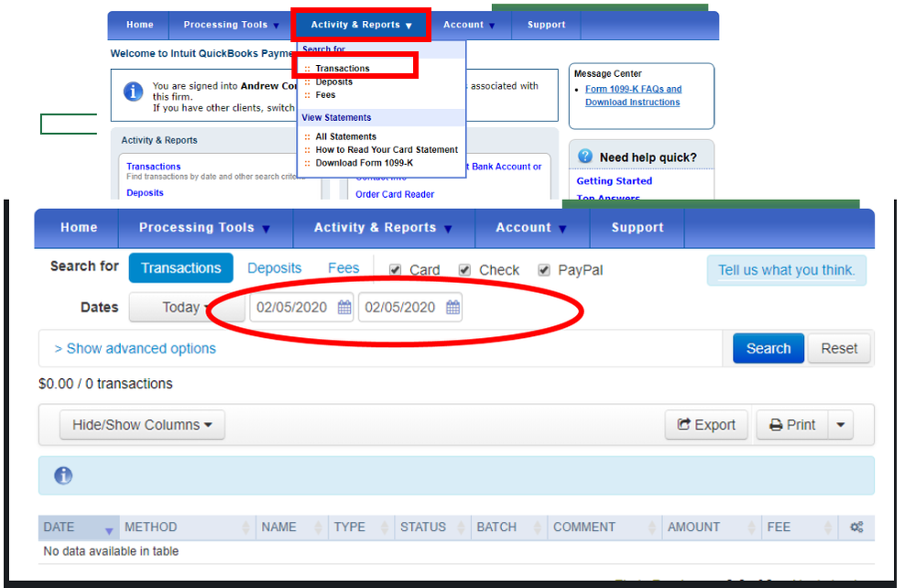Select Transactions in Activity & Reports dropdown
The height and width of the screenshot is (588, 915).
pyautogui.click(x=343, y=69)
